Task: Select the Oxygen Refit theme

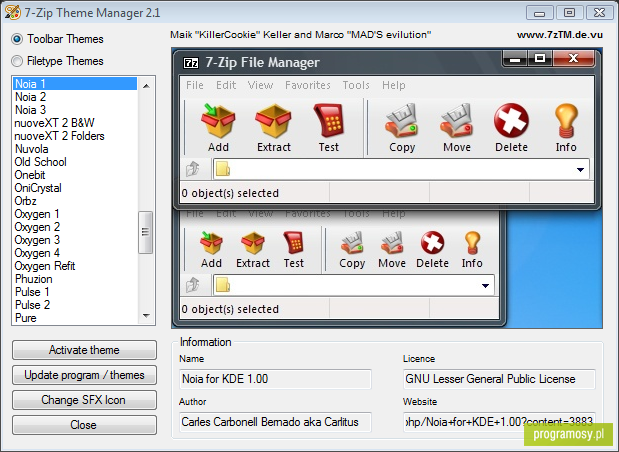Action: pyautogui.click(x=75, y=266)
